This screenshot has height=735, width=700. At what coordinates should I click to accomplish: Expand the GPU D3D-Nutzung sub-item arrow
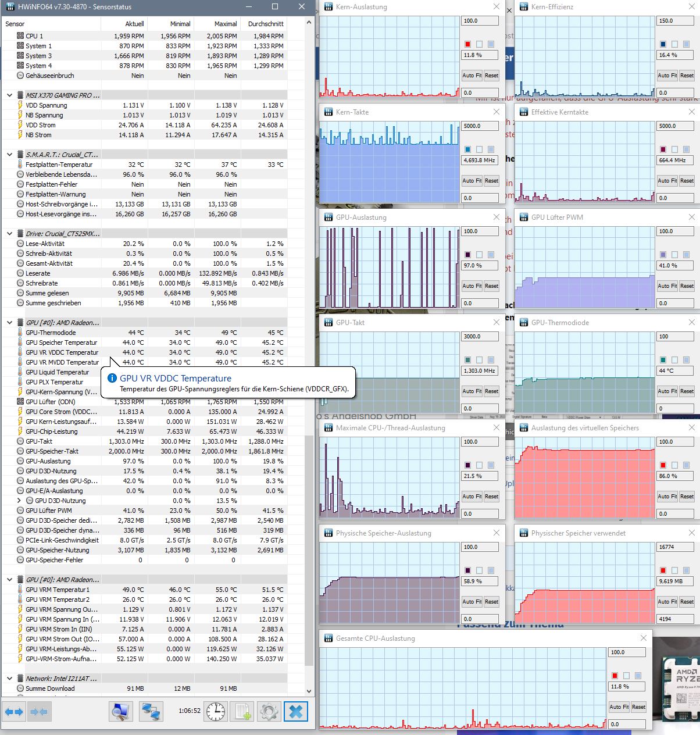click(19, 501)
